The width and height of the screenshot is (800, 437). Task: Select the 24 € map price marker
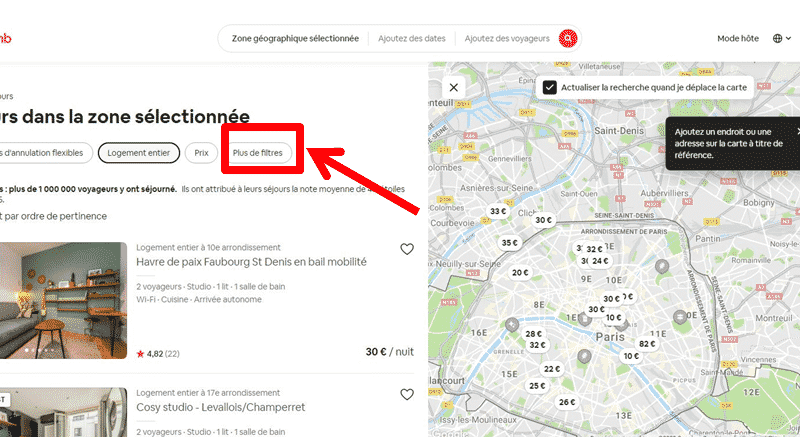(x=600, y=261)
